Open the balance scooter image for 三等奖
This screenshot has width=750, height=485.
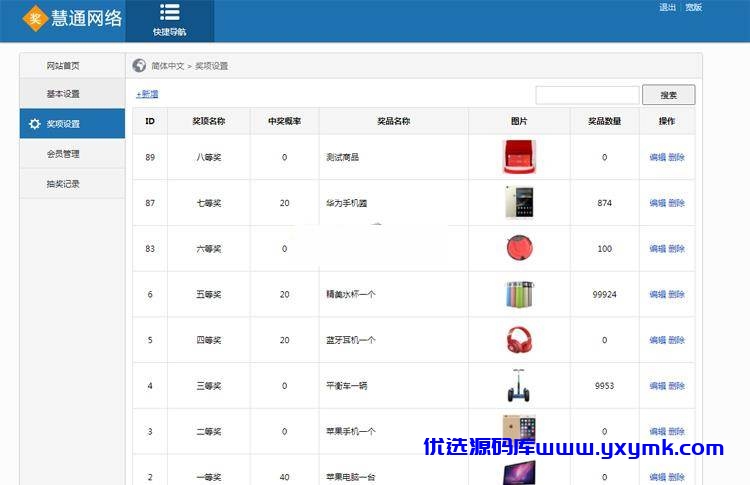(x=519, y=385)
